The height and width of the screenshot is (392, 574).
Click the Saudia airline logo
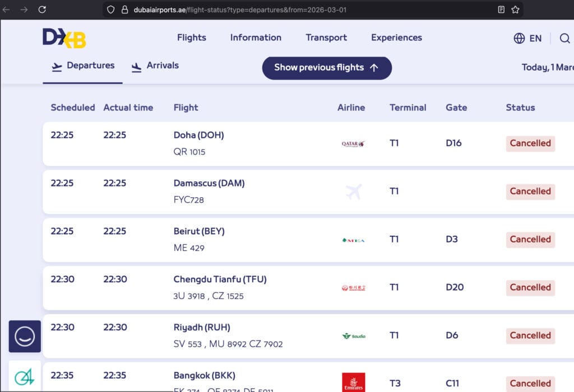(354, 335)
